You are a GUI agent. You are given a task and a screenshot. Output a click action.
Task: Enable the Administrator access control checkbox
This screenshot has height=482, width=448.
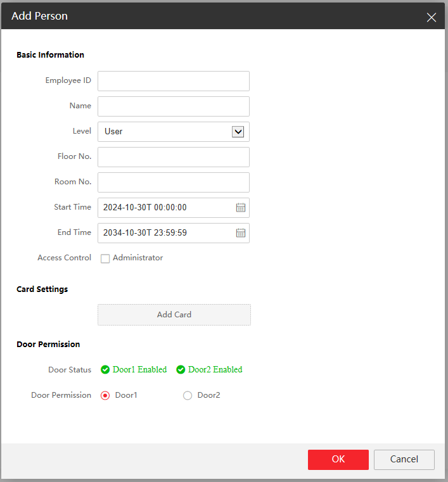click(x=105, y=258)
